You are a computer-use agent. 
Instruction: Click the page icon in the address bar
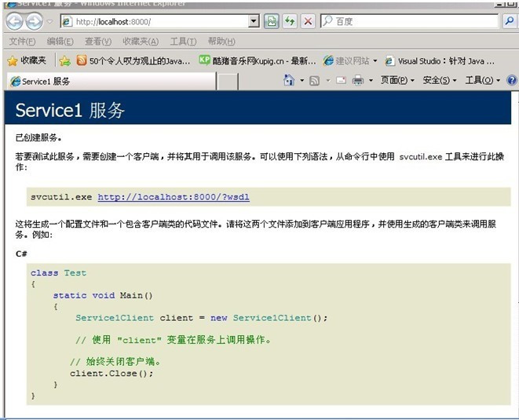[68, 22]
